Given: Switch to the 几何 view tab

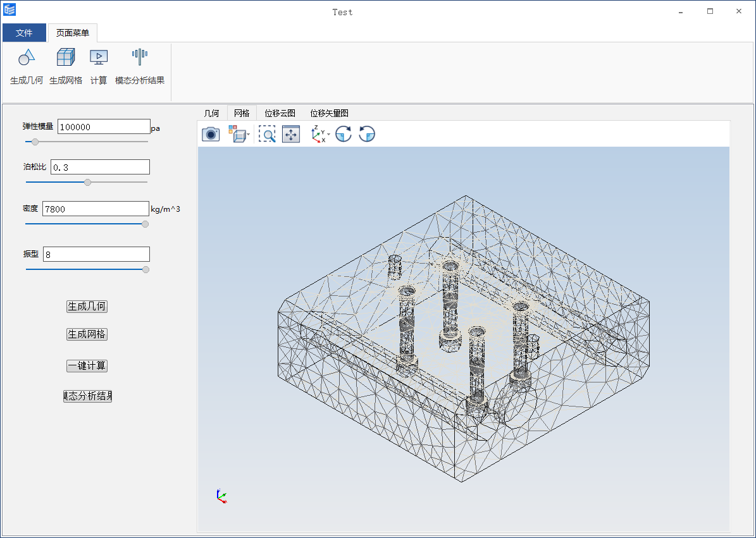Looking at the screenshot, I should (212, 113).
